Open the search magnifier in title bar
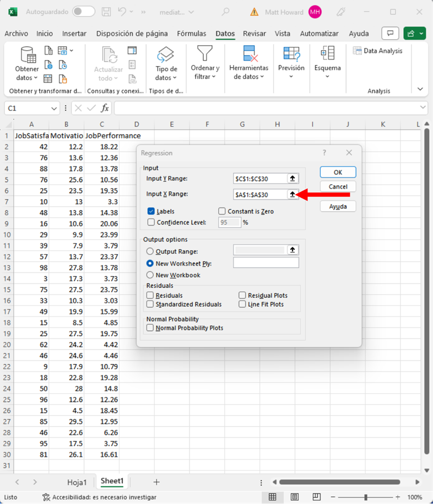Screen dimensions: 433x504 click(x=225, y=12)
